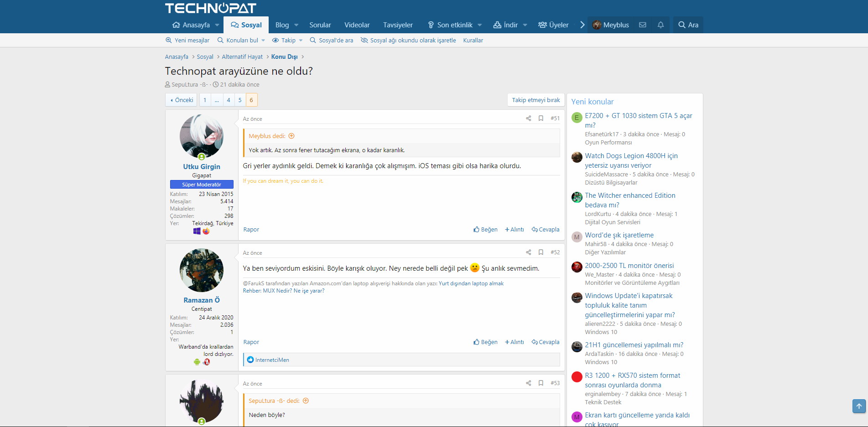Go to the Önceki page

tap(182, 100)
